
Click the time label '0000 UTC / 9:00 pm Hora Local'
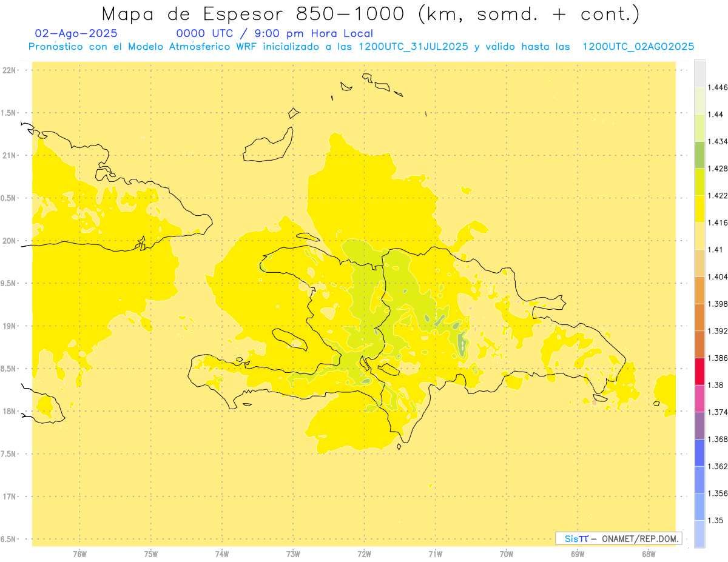click(275, 34)
